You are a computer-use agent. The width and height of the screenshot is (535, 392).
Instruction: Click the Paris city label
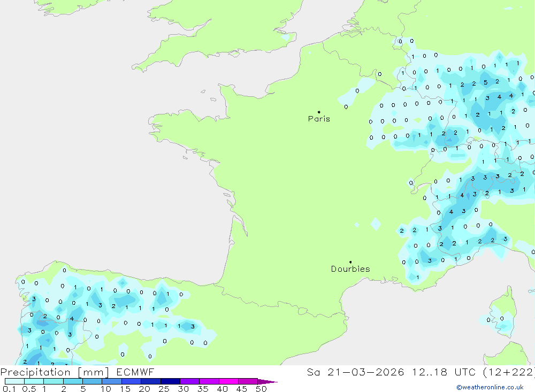(x=319, y=119)
